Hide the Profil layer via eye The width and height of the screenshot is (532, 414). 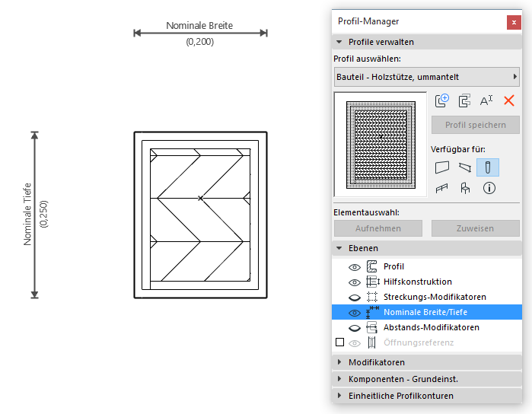point(355,267)
